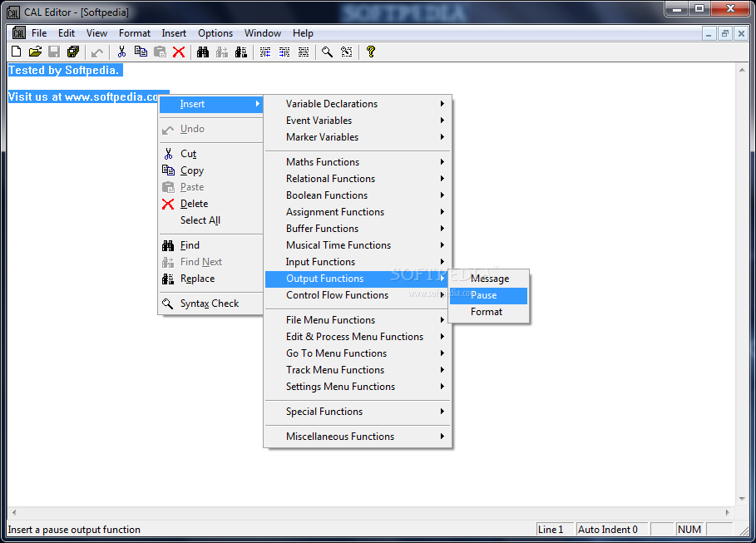Screen dimensions: 756x543
Task: Expand the Buffer Functions submenu
Action: point(358,229)
